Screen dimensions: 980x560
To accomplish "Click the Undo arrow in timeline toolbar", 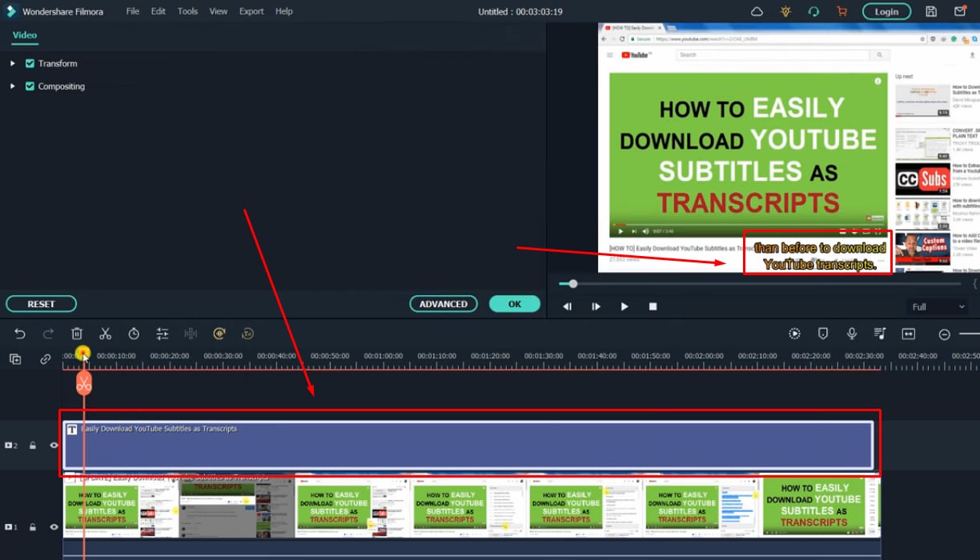I will (20, 334).
